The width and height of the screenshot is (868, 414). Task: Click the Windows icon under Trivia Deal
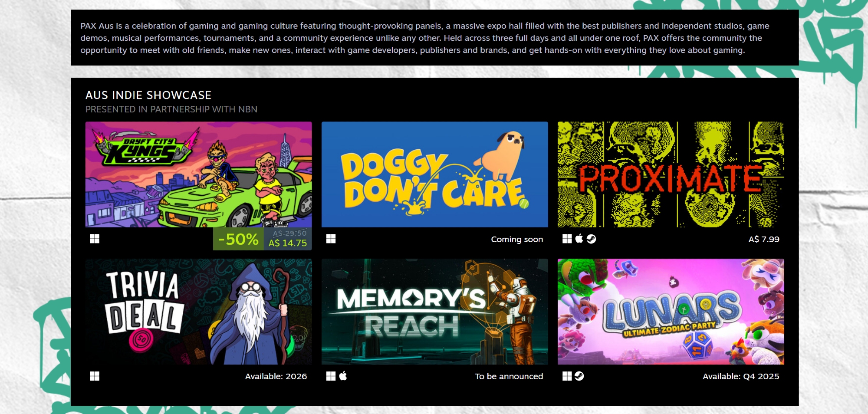[95, 376]
